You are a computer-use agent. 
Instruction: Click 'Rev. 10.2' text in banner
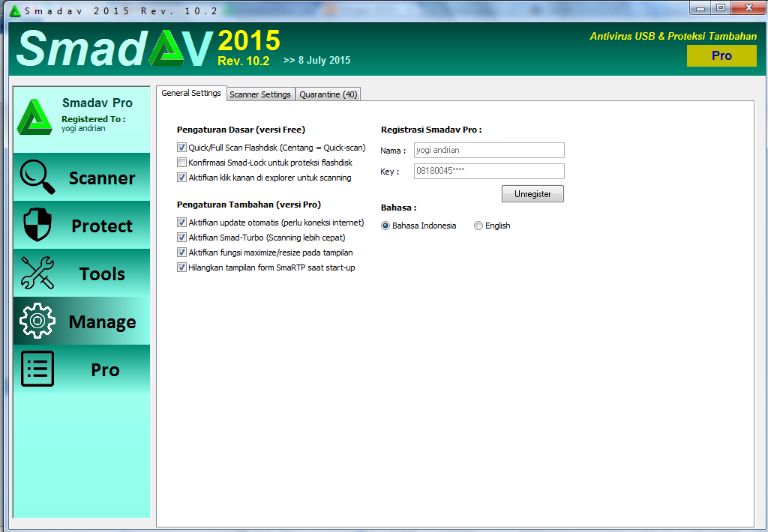point(244,61)
